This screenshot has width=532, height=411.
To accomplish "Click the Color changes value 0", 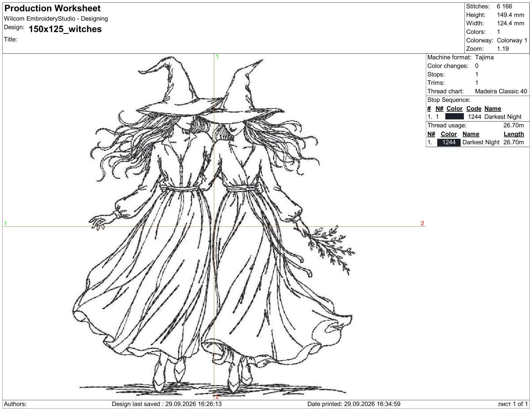I will pyautogui.click(x=477, y=66).
